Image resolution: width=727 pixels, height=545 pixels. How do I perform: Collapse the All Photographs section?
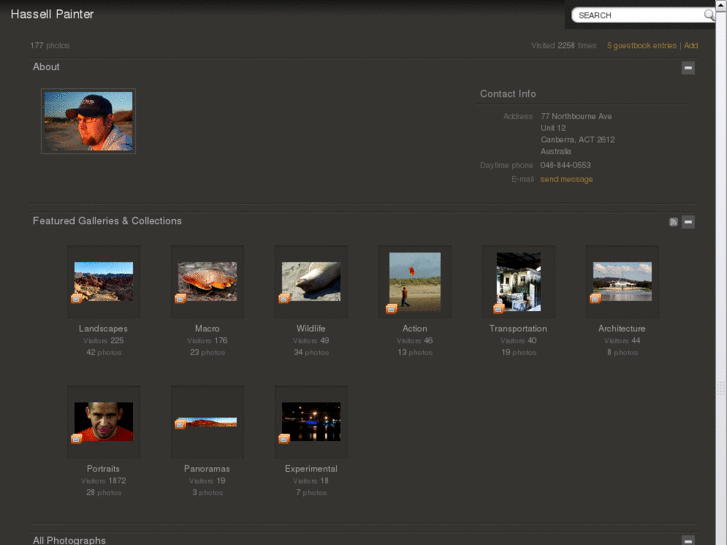(x=688, y=540)
